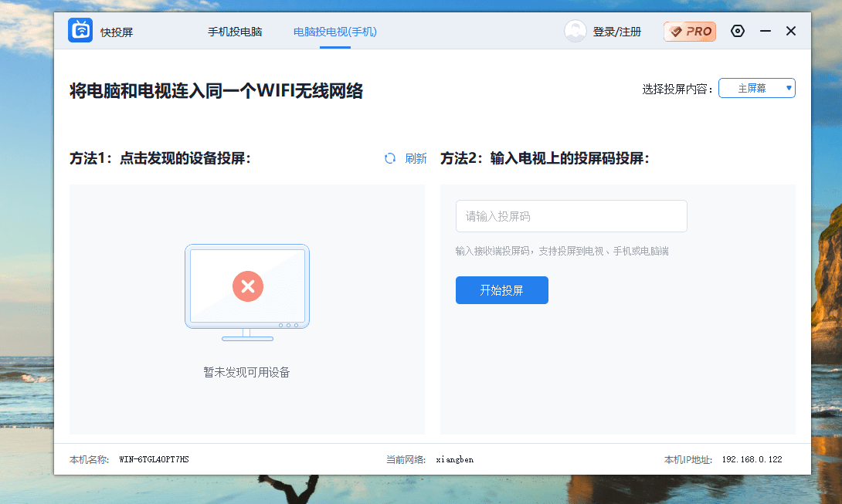The height and width of the screenshot is (504, 842).
Task: Click the red X error icon on monitor
Action: pyautogui.click(x=248, y=287)
